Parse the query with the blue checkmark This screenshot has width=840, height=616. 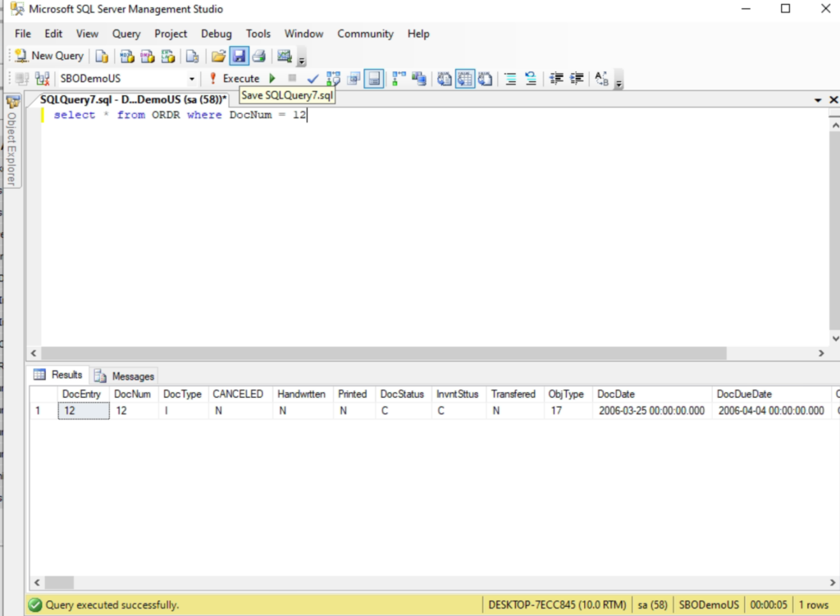313,79
